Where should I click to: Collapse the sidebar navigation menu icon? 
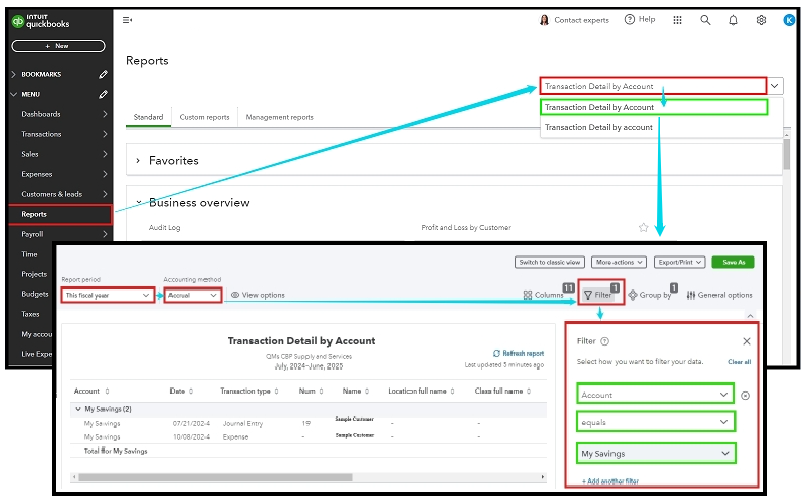pyautogui.click(x=127, y=20)
